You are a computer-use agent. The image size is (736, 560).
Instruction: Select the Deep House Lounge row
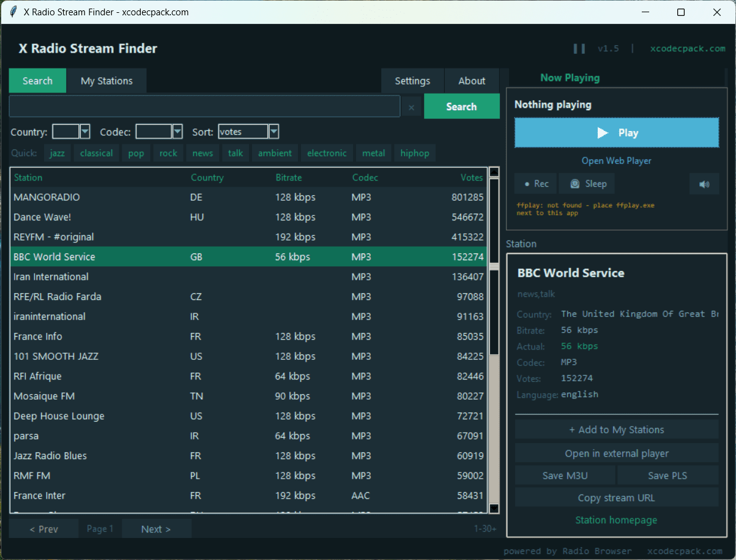coord(249,416)
